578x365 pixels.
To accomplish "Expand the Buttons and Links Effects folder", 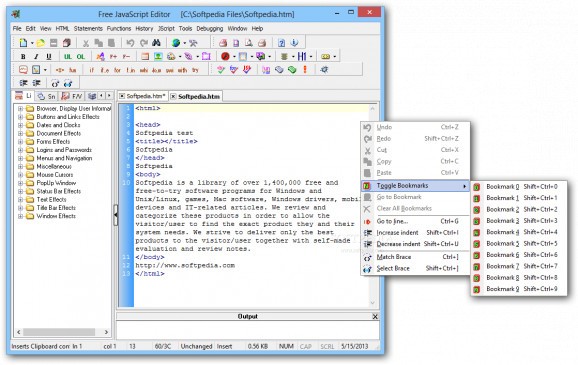I will pos(21,117).
